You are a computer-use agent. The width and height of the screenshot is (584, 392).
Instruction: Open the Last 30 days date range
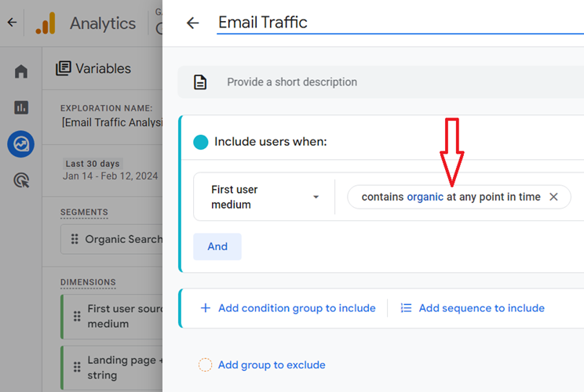pos(93,164)
